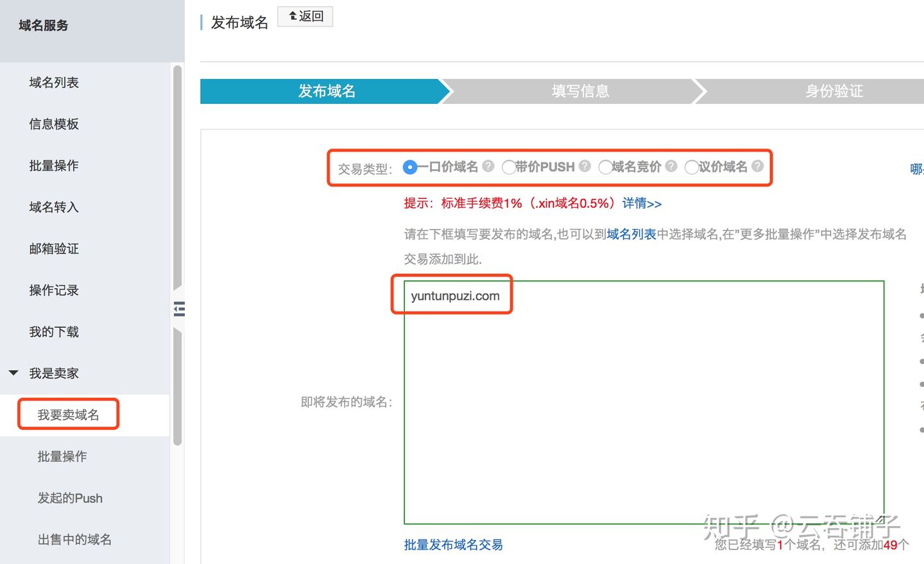Screen dimensions: 924x564
Task: Collapse the sidebar using the handle icon
Action: click(x=179, y=309)
